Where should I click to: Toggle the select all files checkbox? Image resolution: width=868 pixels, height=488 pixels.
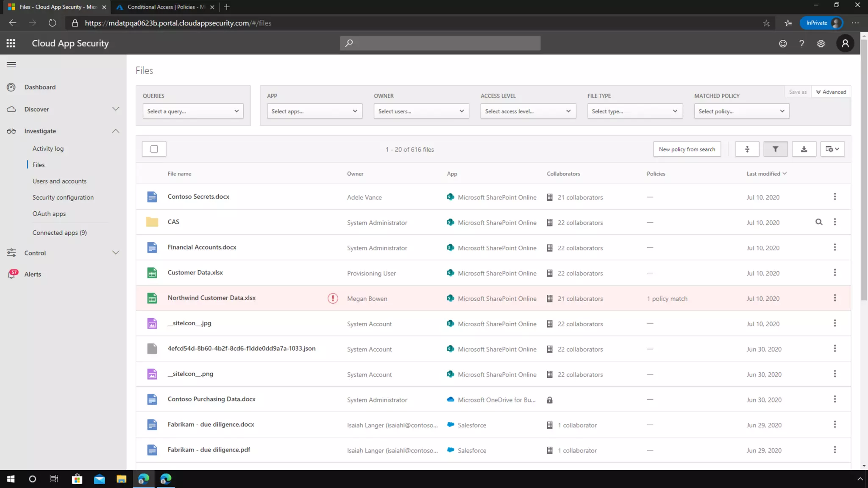154,149
